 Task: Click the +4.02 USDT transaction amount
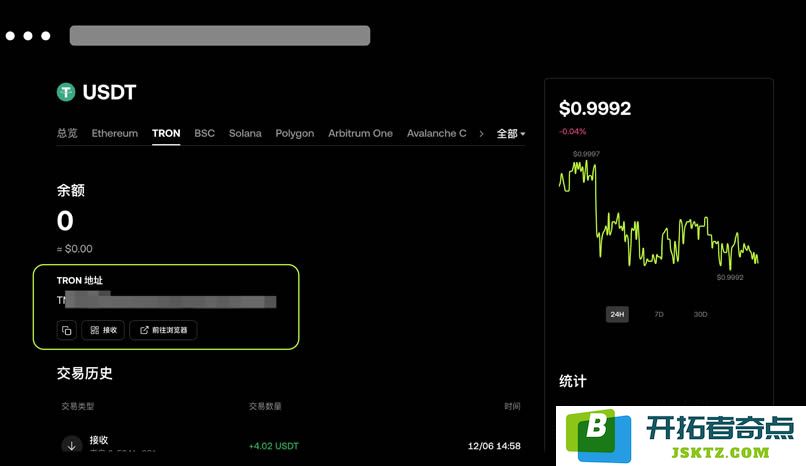[x=273, y=446]
